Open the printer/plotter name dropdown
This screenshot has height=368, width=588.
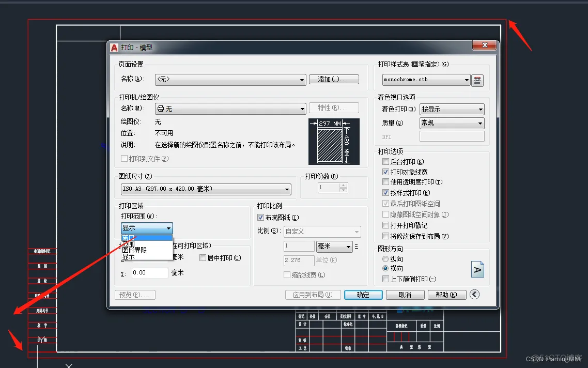[x=230, y=109]
